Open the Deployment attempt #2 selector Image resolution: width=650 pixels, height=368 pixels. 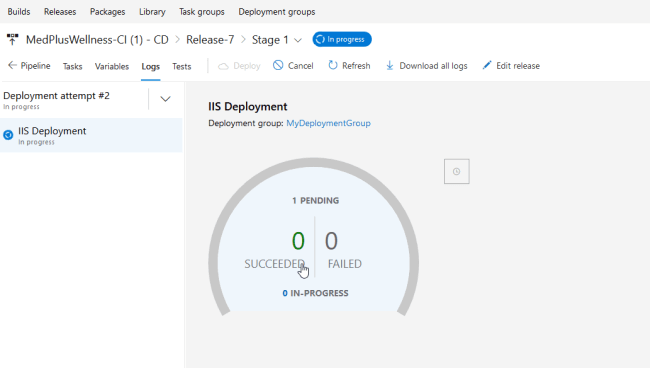click(74, 99)
